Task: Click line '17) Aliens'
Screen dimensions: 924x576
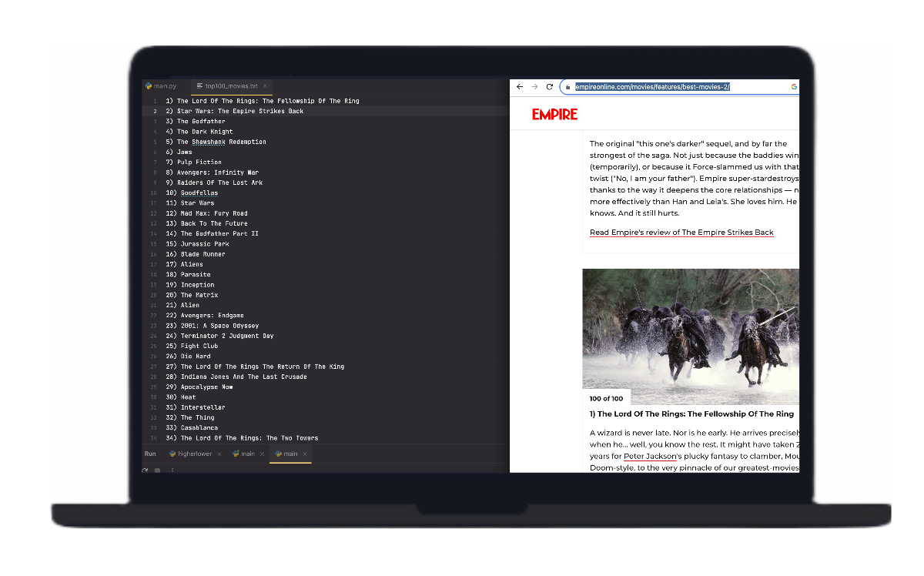Action: pos(184,264)
